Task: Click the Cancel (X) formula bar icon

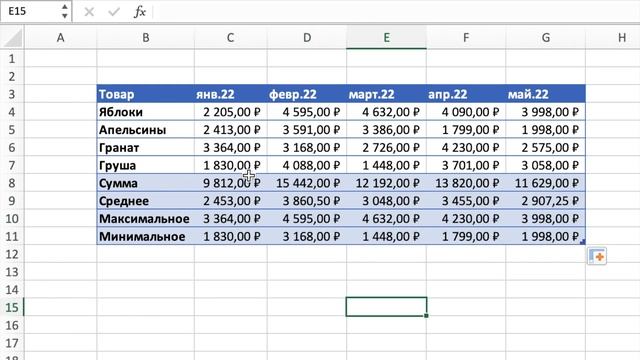Action: (x=89, y=12)
